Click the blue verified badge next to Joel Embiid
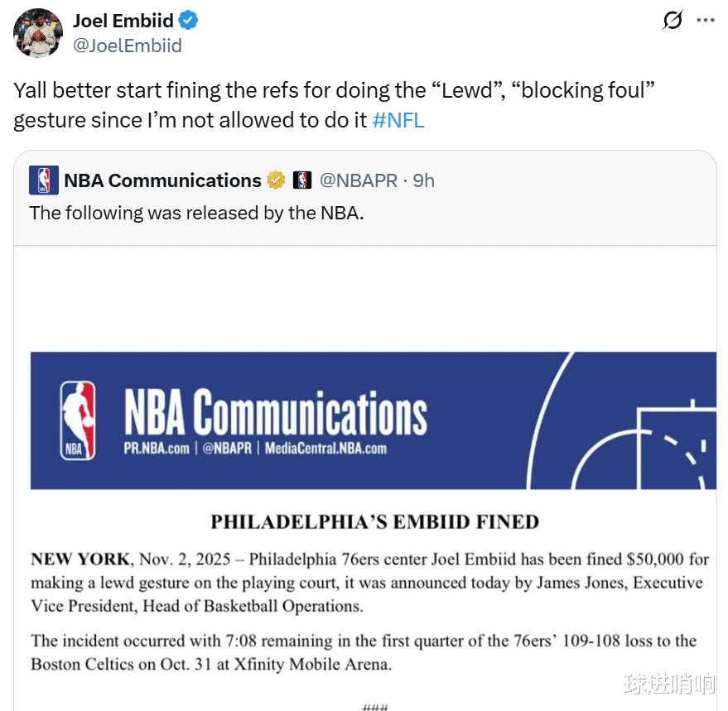Viewport: 728px width, 711px height. click(x=189, y=21)
